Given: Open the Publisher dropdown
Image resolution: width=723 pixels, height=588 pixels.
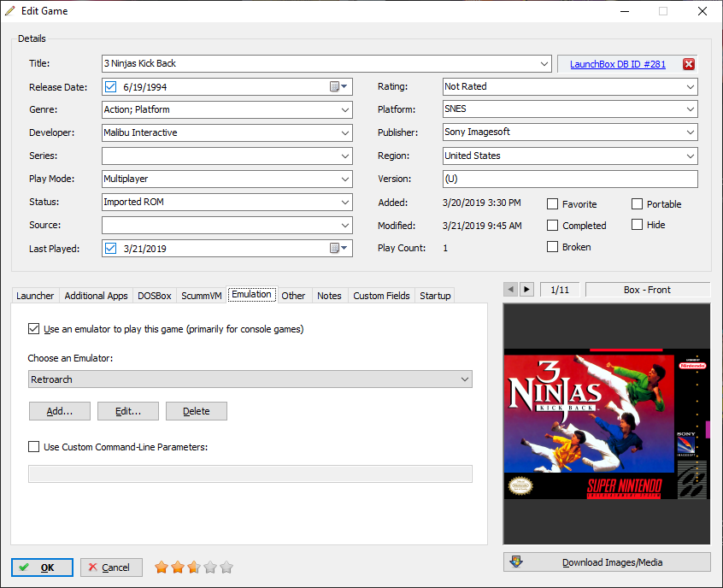Looking at the screenshot, I should (691, 132).
